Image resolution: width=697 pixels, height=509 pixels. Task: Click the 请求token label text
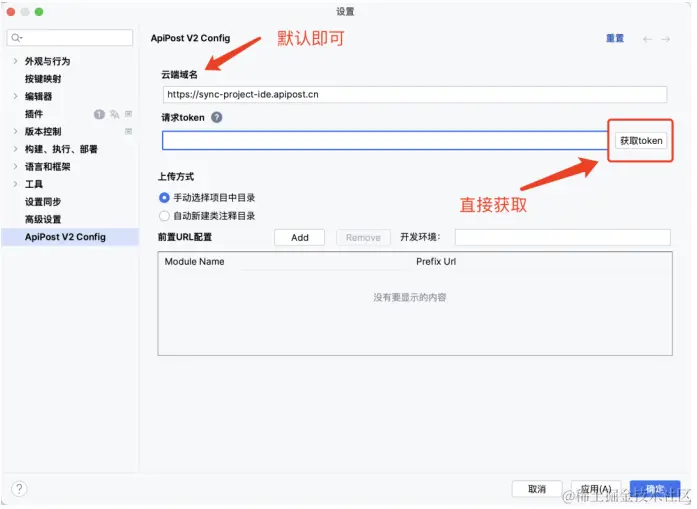click(184, 118)
